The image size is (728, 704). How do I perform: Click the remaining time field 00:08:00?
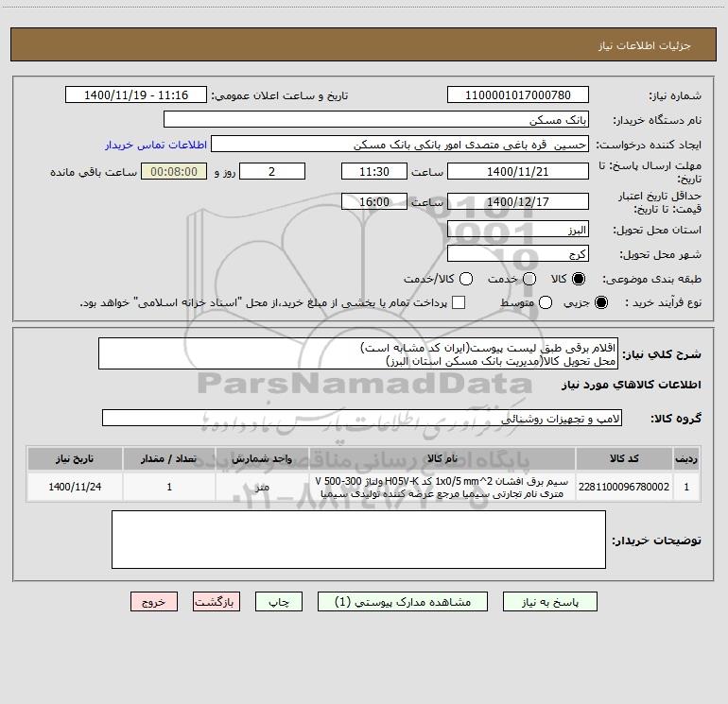174,171
